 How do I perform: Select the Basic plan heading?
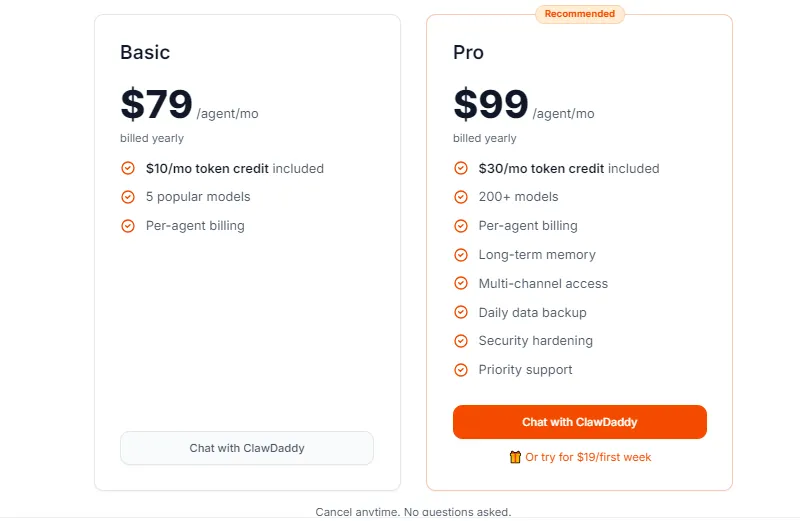click(x=145, y=52)
